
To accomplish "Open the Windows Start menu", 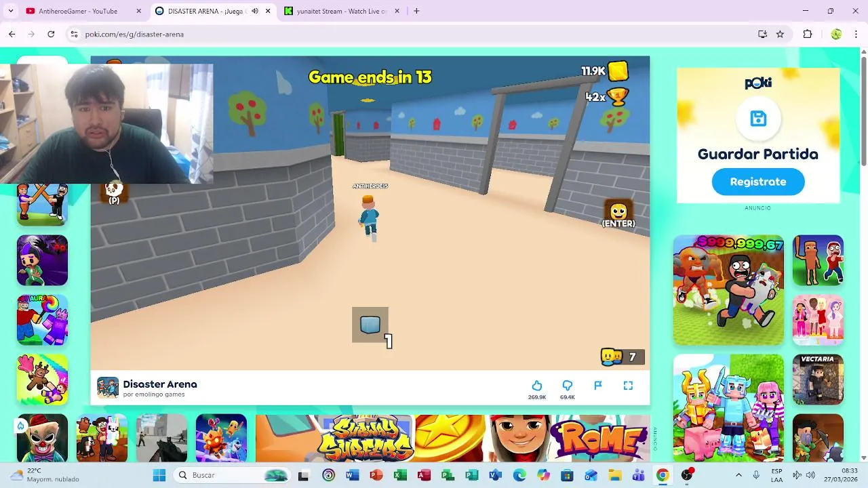I will [159, 475].
